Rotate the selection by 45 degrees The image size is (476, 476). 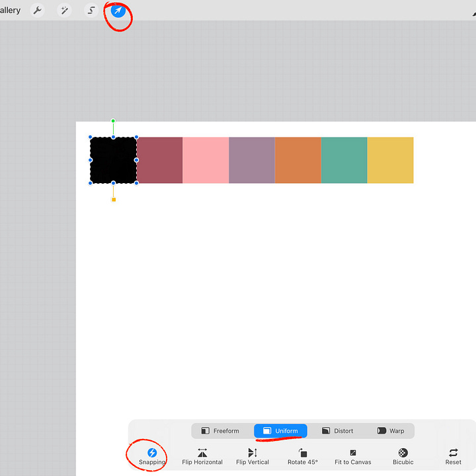click(x=303, y=456)
